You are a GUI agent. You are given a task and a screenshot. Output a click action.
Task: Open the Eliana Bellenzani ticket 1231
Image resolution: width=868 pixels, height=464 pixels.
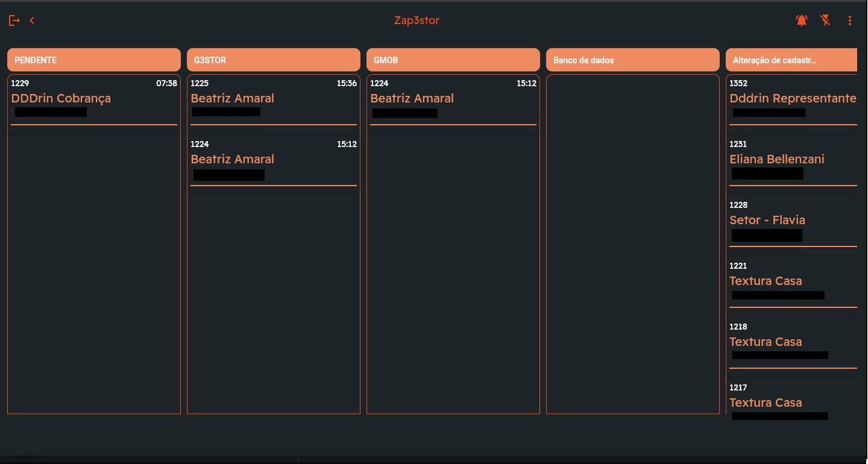click(792, 160)
